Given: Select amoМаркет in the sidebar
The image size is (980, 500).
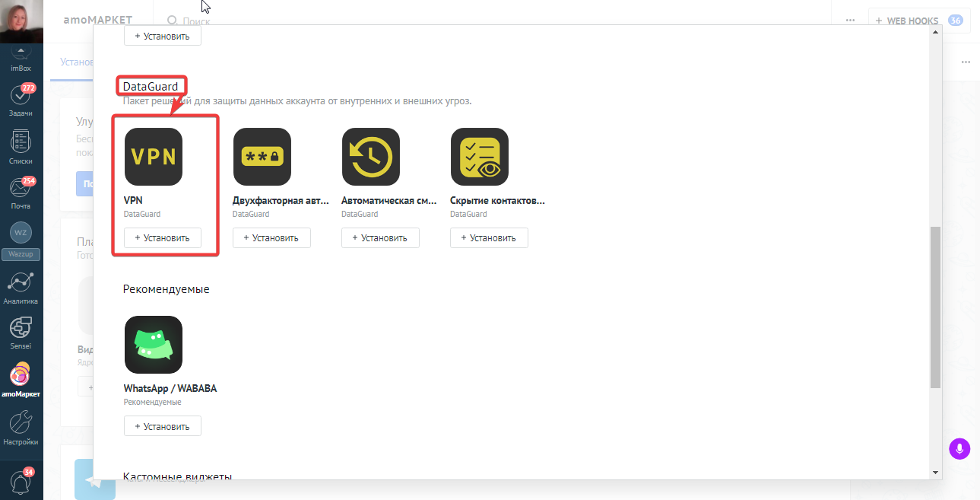Looking at the screenshot, I should pos(21,381).
